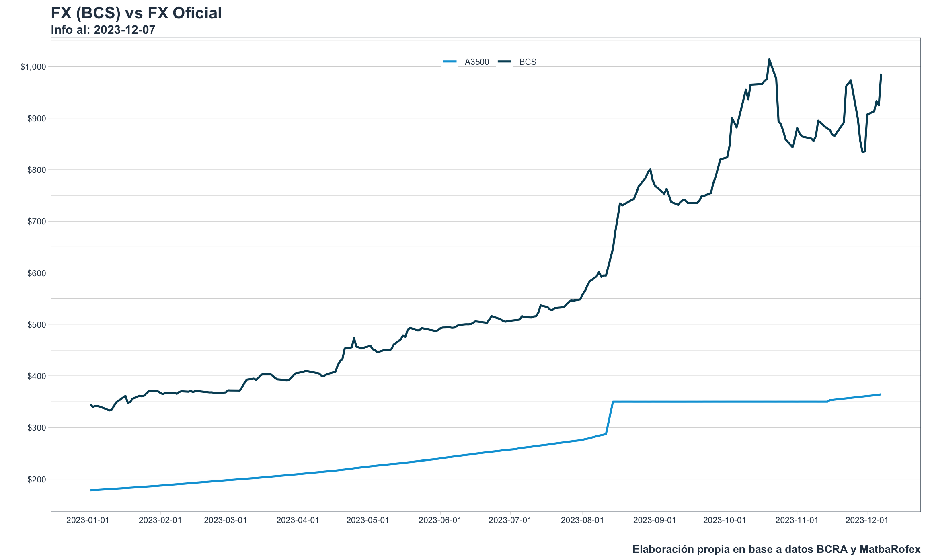Click the chart title FX (BCS) vs FX Oficial
Viewport: 926px width, 560px height.
(136, 13)
